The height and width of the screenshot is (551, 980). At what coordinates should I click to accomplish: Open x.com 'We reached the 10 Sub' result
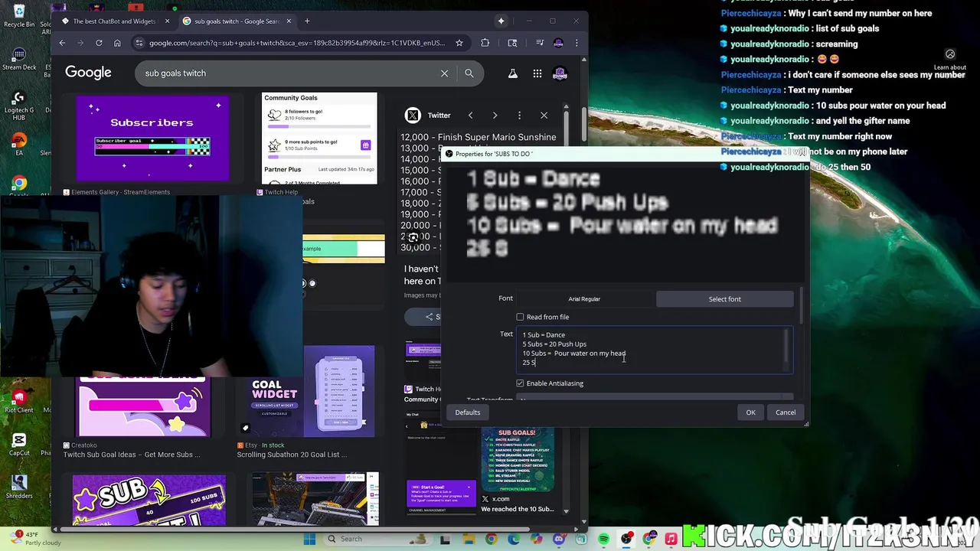(518, 509)
